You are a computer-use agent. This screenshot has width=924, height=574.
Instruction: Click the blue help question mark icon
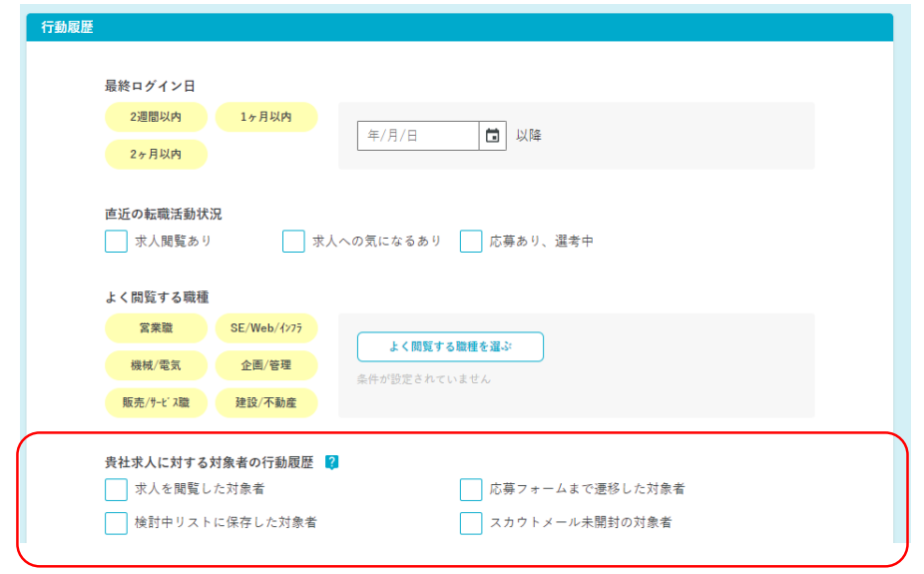(332, 462)
